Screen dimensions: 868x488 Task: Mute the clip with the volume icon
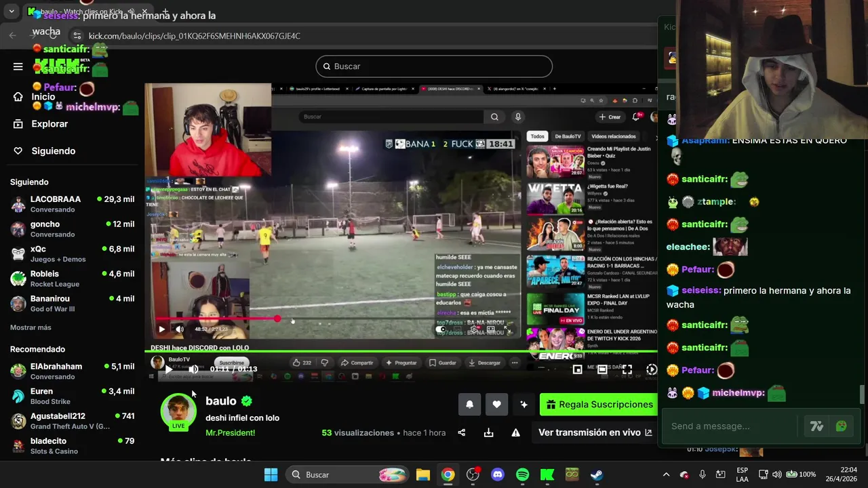tap(193, 369)
